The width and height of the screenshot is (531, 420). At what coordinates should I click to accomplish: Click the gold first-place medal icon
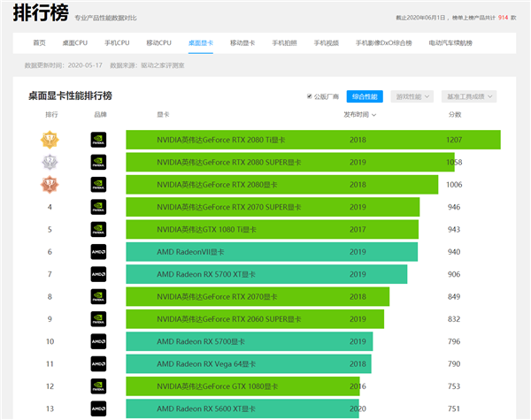(50, 140)
